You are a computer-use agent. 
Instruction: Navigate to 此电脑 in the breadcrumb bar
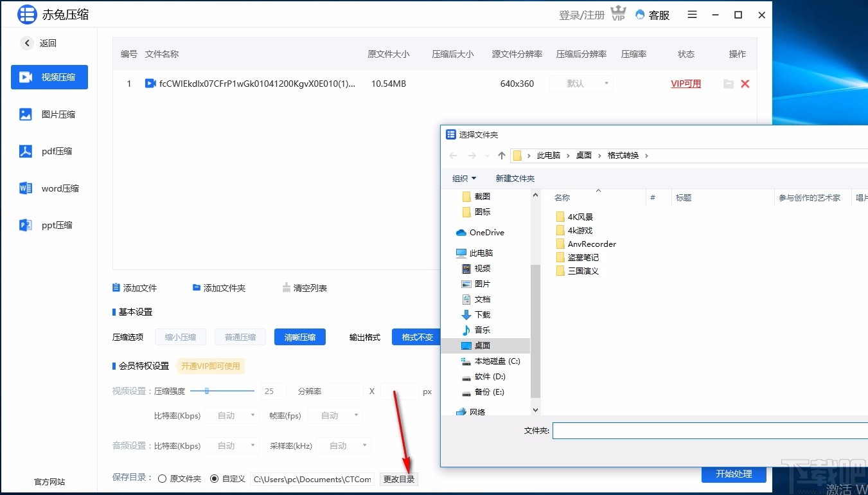(549, 155)
